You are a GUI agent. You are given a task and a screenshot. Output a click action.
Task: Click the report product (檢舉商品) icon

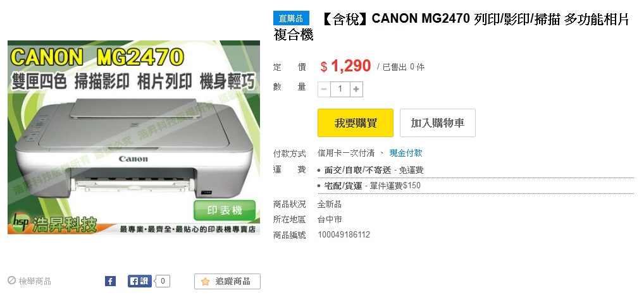[x=11, y=280]
